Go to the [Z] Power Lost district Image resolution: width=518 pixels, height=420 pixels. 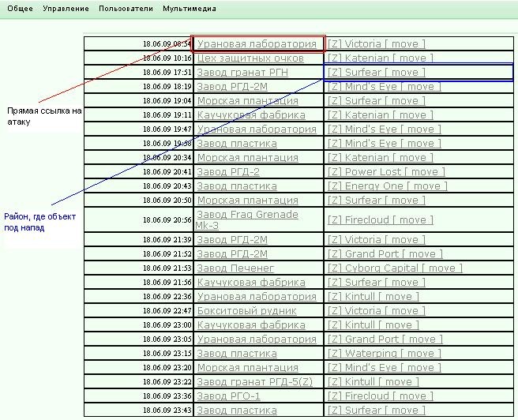[x=386, y=171]
